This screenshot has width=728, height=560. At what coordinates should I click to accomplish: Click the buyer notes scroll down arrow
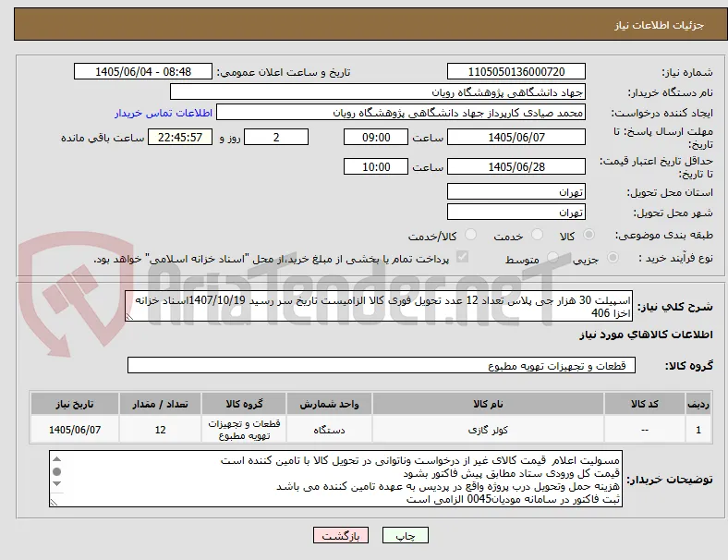pyautogui.click(x=56, y=484)
